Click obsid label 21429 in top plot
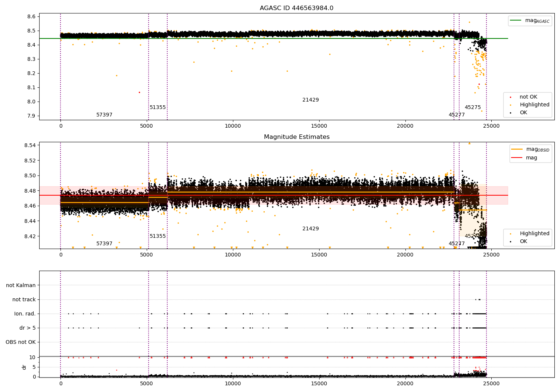This screenshot has height=392, width=560. (x=311, y=100)
